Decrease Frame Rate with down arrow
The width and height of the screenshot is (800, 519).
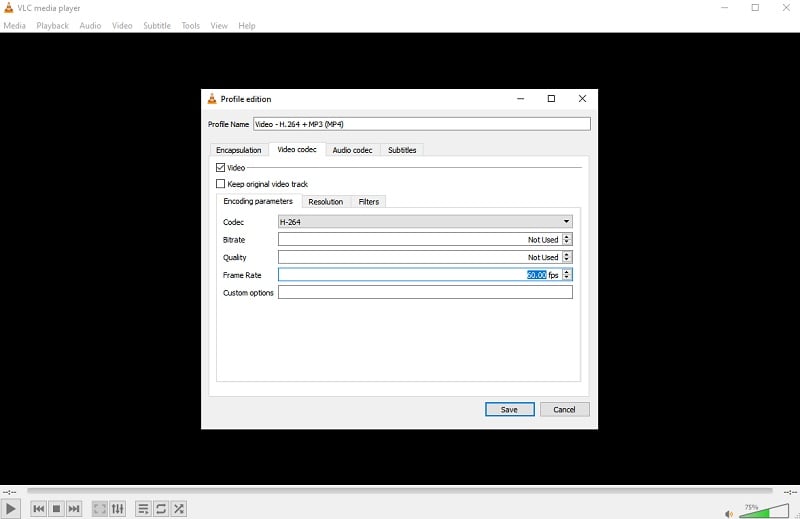click(x=567, y=278)
